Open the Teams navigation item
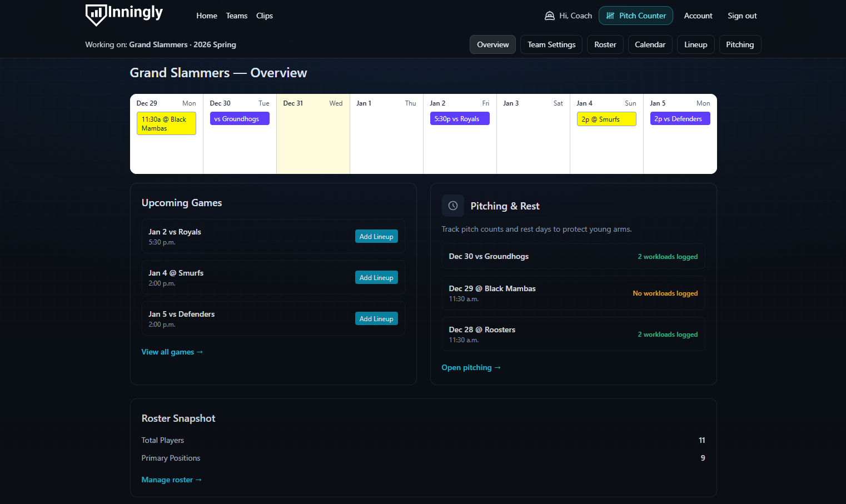The width and height of the screenshot is (846, 504). click(x=237, y=16)
